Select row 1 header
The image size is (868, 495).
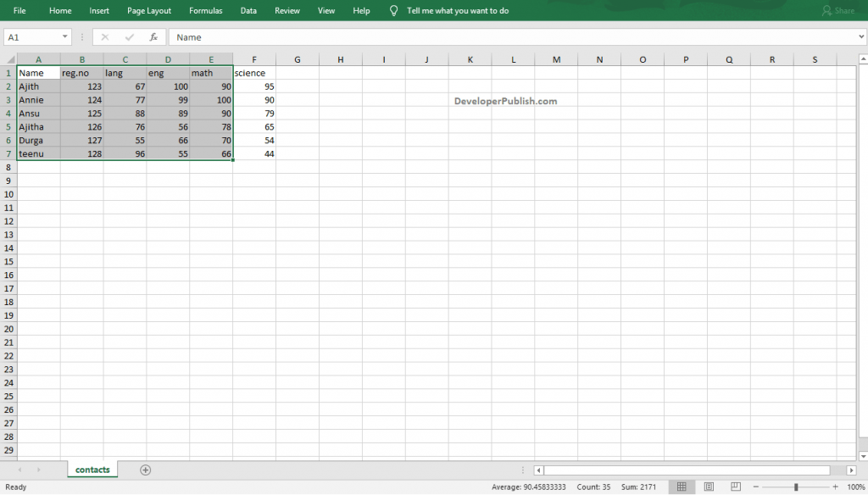click(x=8, y=73)
